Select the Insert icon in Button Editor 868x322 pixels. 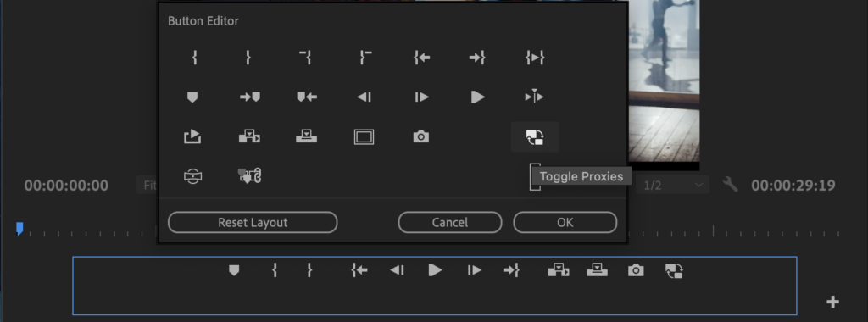(249, 136)
